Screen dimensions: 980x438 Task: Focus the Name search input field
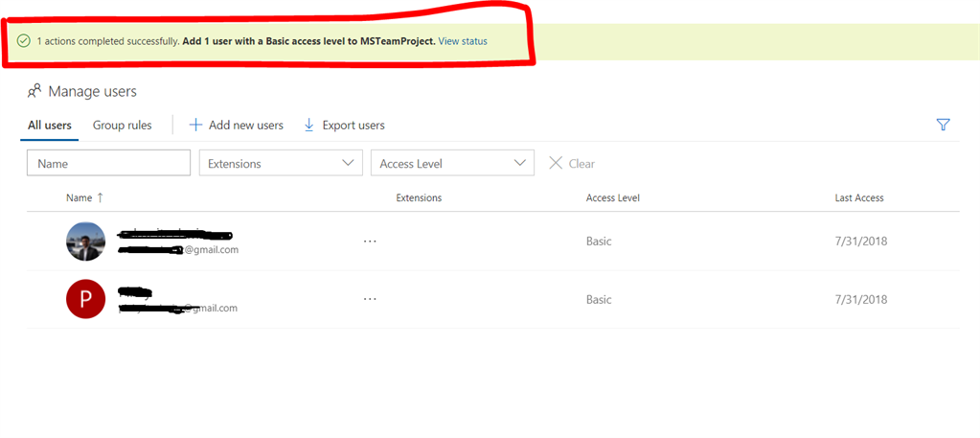coord(109,163)
